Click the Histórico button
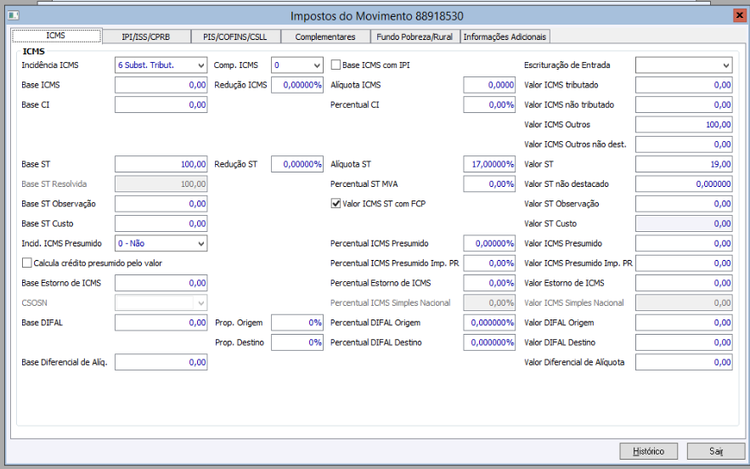 [x=649, y=451]
